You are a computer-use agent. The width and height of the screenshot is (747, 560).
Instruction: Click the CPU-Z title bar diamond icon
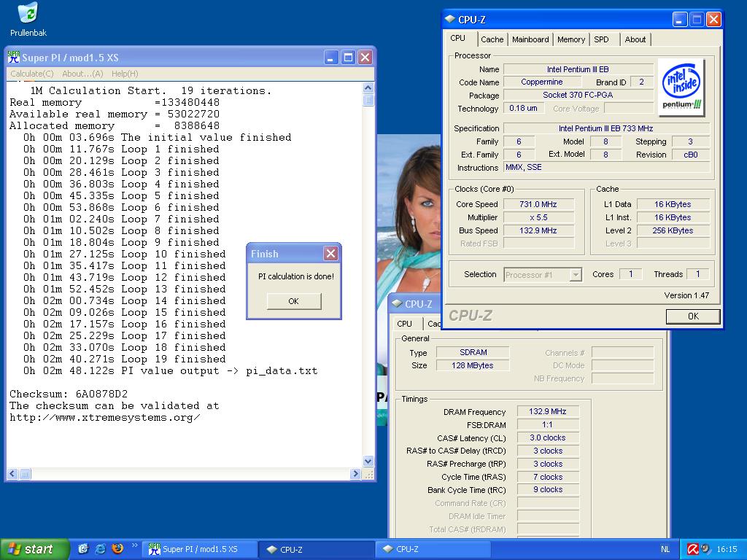(449, 19)
